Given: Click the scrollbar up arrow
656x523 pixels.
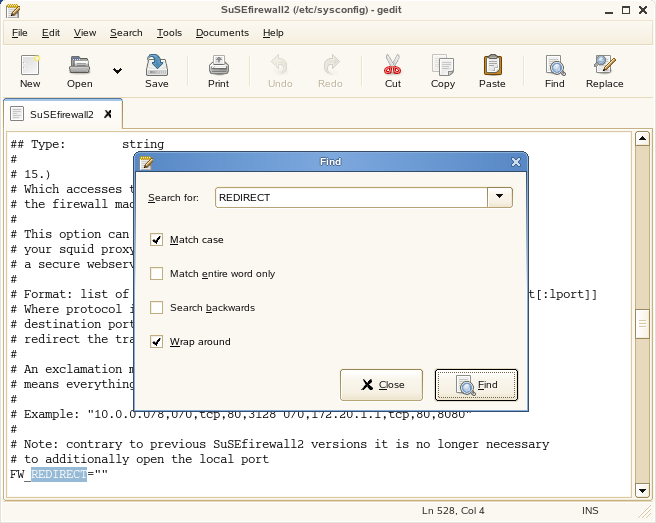Looking at the screenshot, I should pos(642,138).
